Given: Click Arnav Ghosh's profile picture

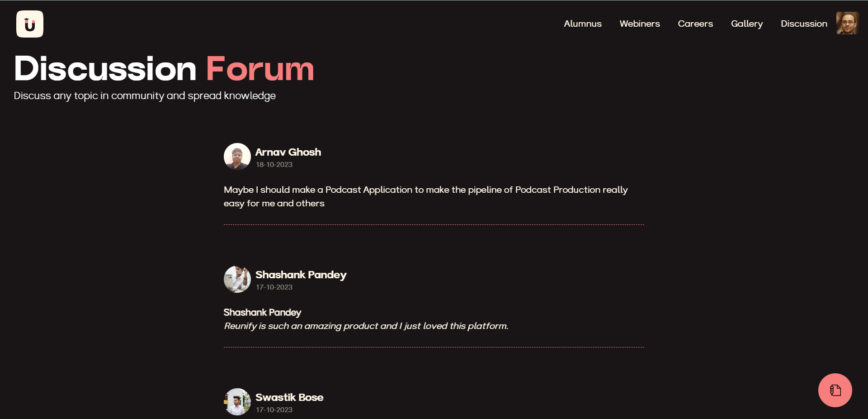Looking at the screenshot, I should [x=237, y=157].
